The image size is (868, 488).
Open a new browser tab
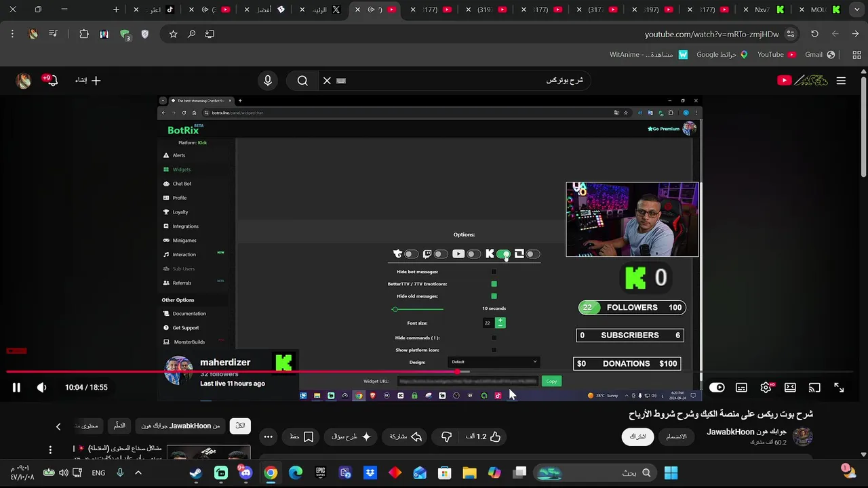pyautogui.click(x=116, y=9)
